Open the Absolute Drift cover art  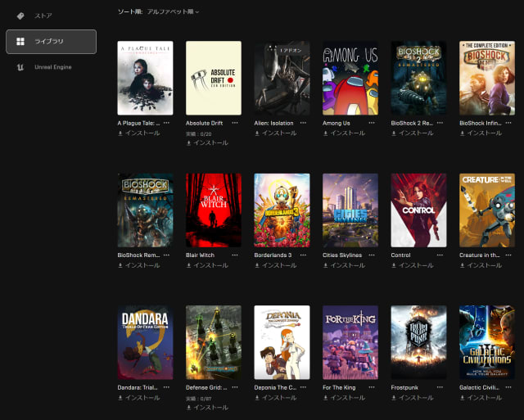(214, 78)
